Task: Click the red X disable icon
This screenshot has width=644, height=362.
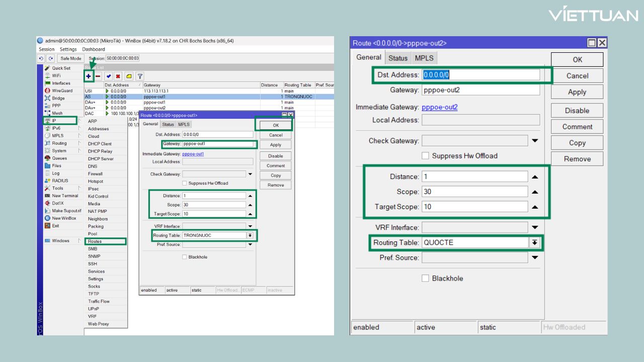Action: (118, 76)
